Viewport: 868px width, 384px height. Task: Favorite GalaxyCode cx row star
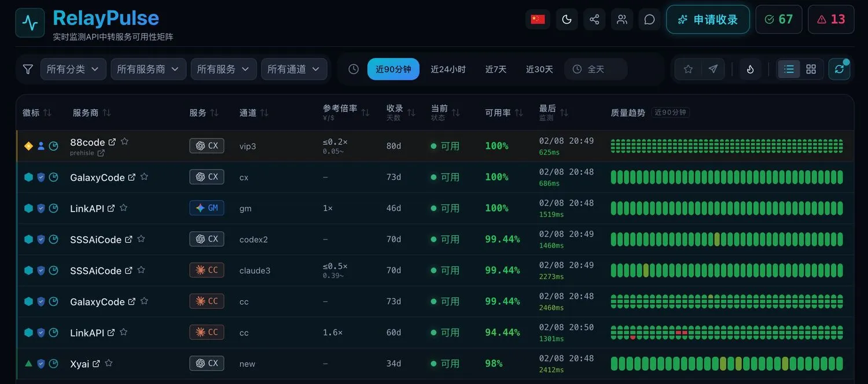[x=144, y=177]
